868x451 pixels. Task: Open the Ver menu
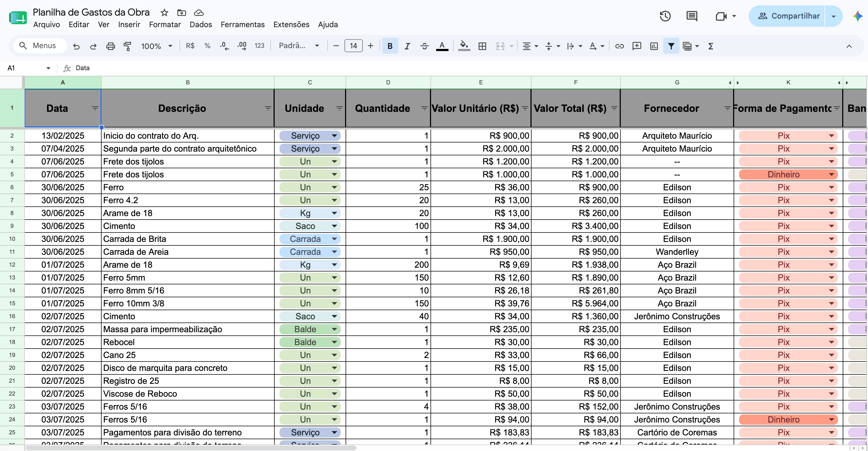103,25
